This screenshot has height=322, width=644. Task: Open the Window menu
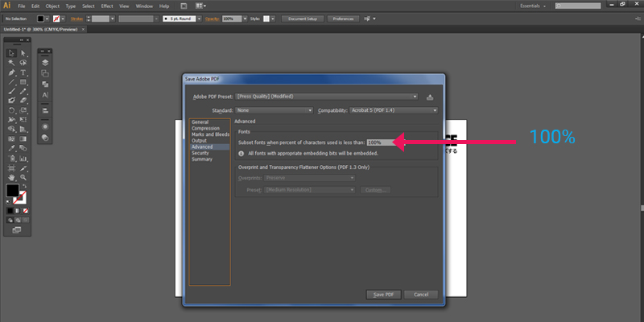pos(144,6)
